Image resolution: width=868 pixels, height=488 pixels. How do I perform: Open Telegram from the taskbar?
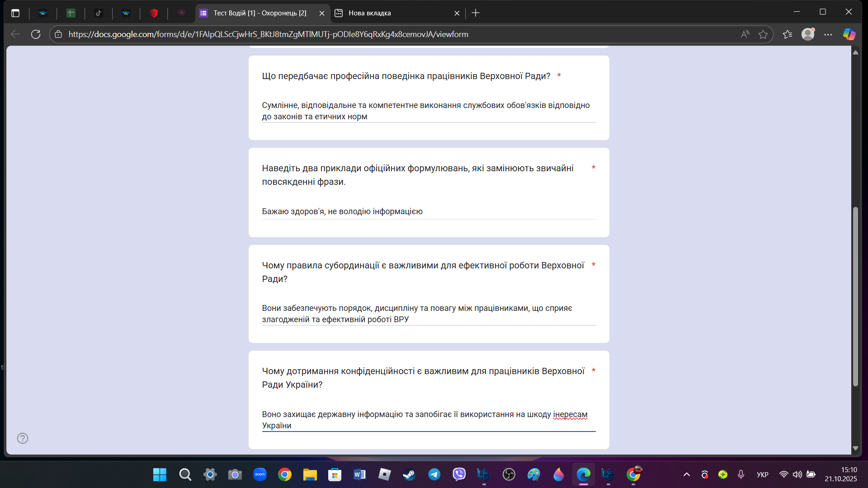coord(434,474)
